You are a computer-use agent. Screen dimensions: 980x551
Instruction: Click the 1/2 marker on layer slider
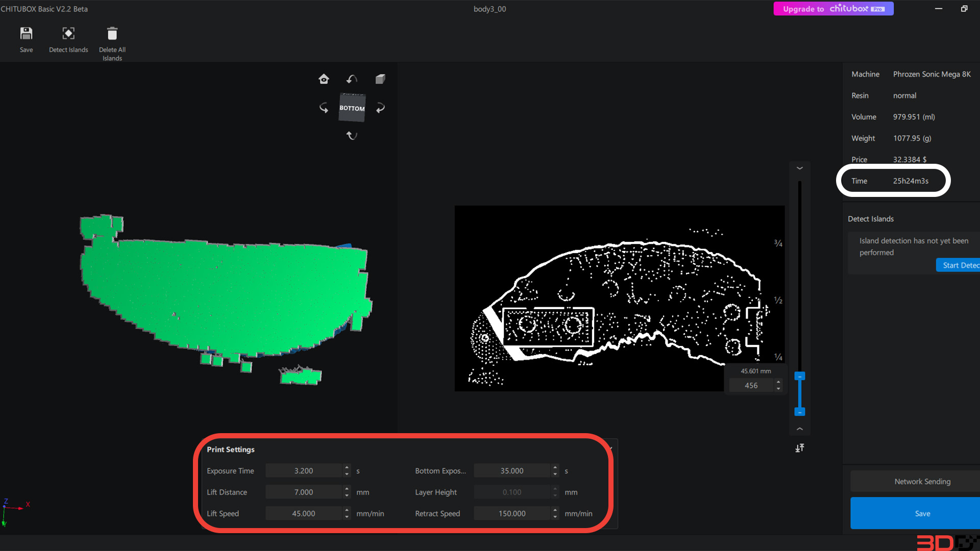(778, 300)
